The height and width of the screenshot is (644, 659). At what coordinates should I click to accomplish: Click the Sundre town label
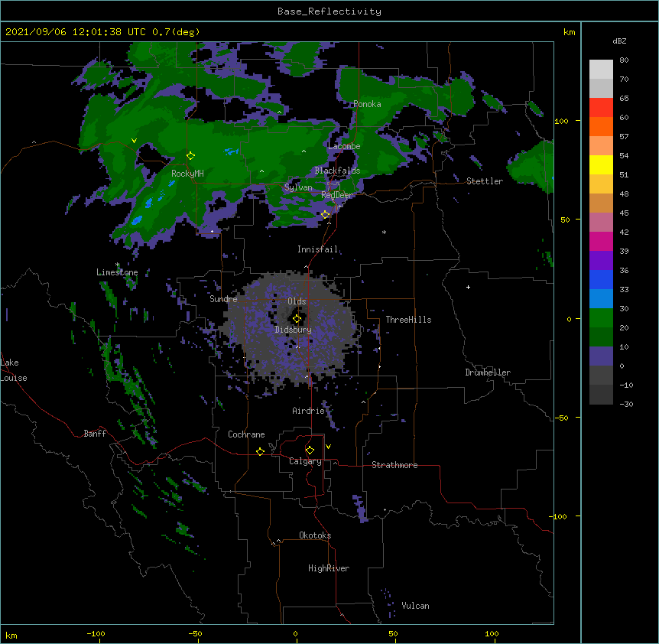click(223, 299)
